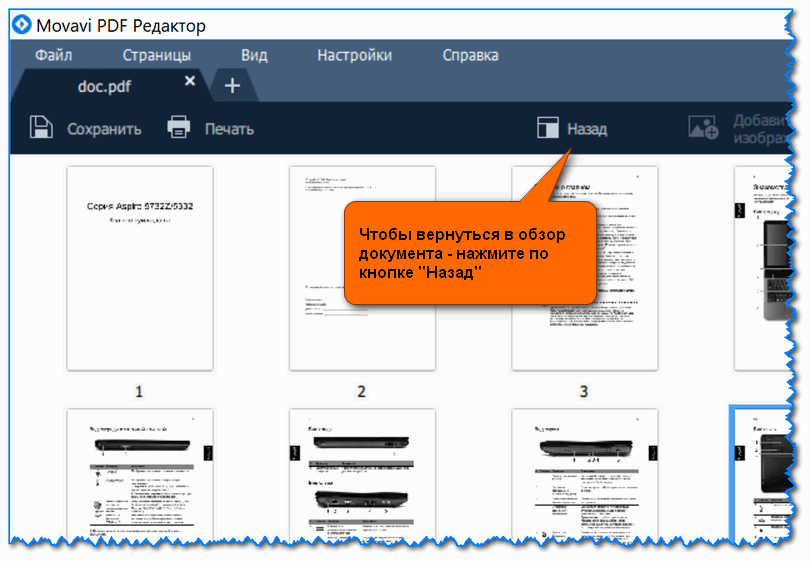Click the printer Печать icon

pos(179,128)
